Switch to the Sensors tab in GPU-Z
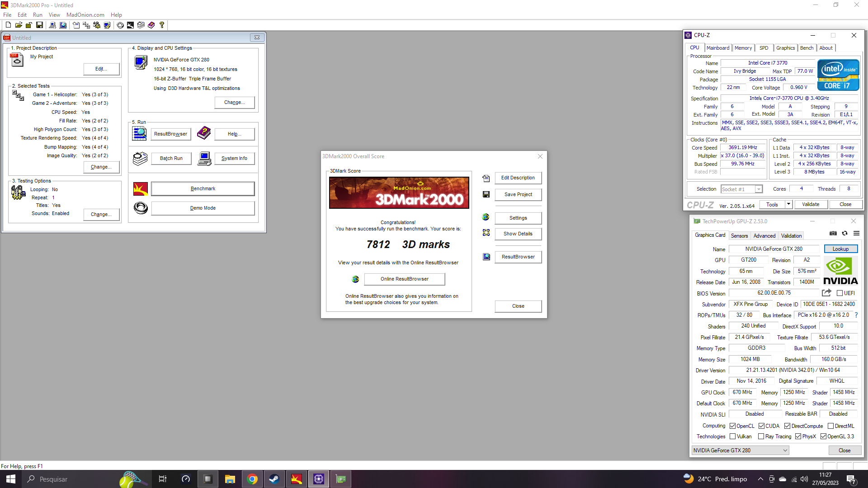The width and height of the screenshot is (868, 488). (x=739, y=236)
